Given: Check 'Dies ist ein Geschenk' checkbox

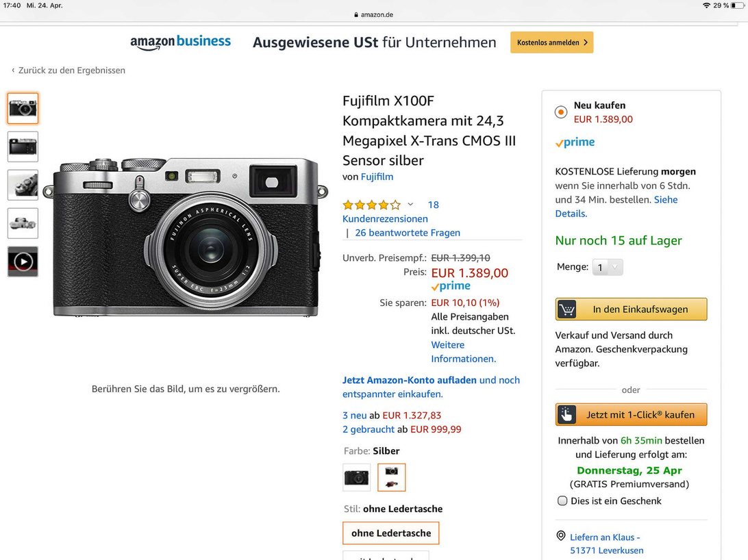Looking at the screenshot, I should (562, 501).
